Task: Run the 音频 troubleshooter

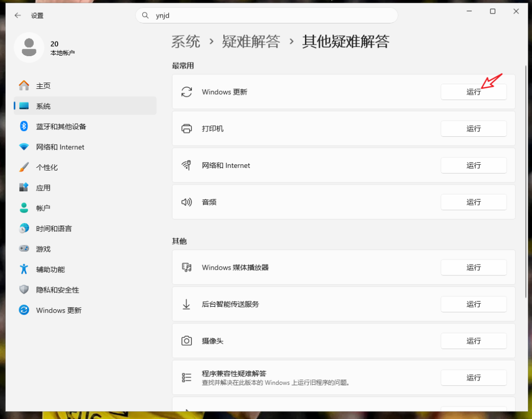Action: tap(474, 202)
